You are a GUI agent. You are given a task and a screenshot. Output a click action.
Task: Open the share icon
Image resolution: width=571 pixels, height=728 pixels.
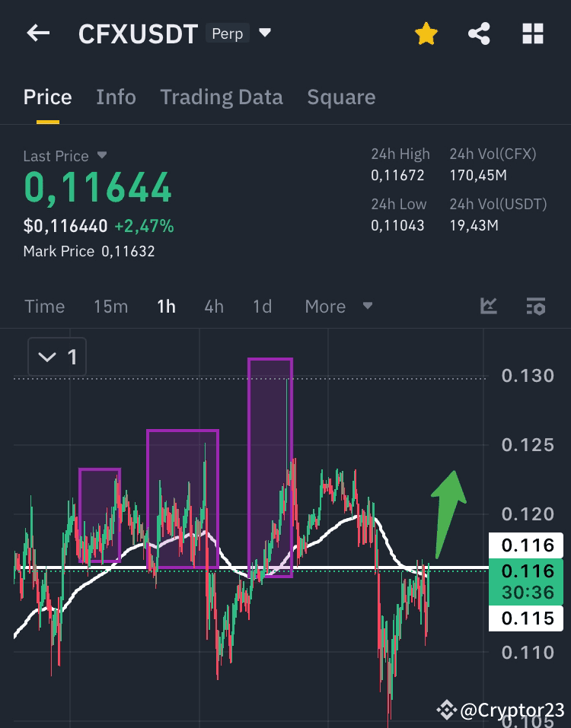click(x=479, y=34)
